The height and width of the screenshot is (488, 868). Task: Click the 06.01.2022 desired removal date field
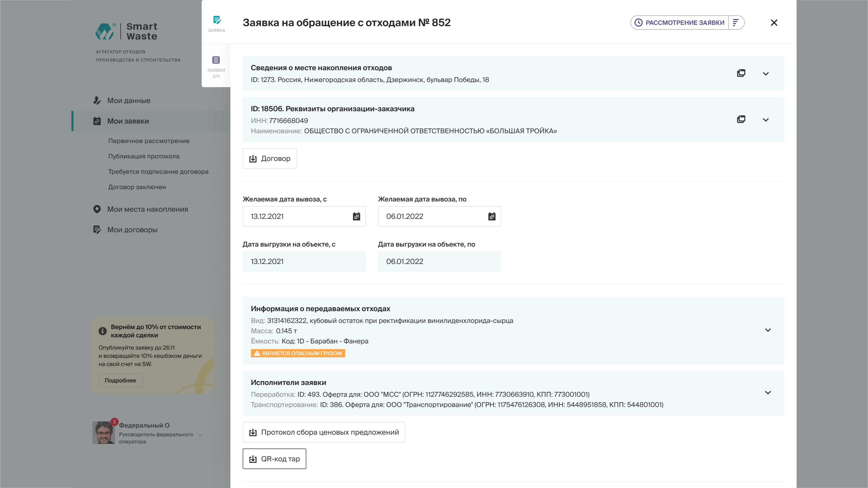440,216
